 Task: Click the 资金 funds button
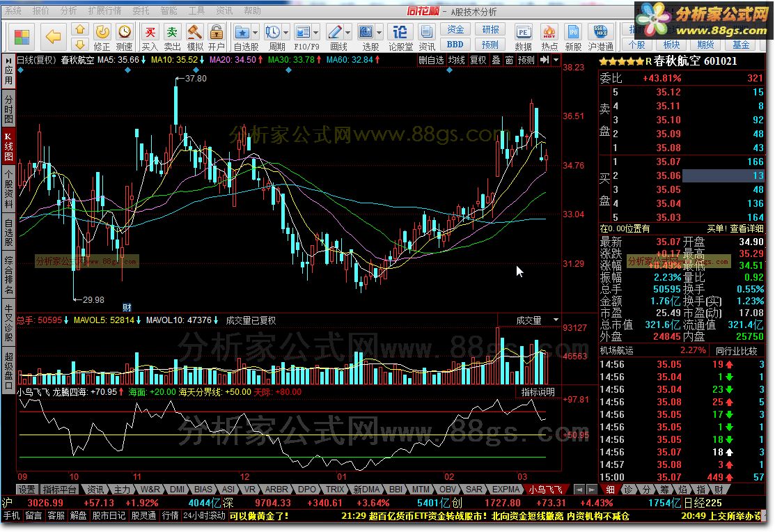tap(455, 30)
